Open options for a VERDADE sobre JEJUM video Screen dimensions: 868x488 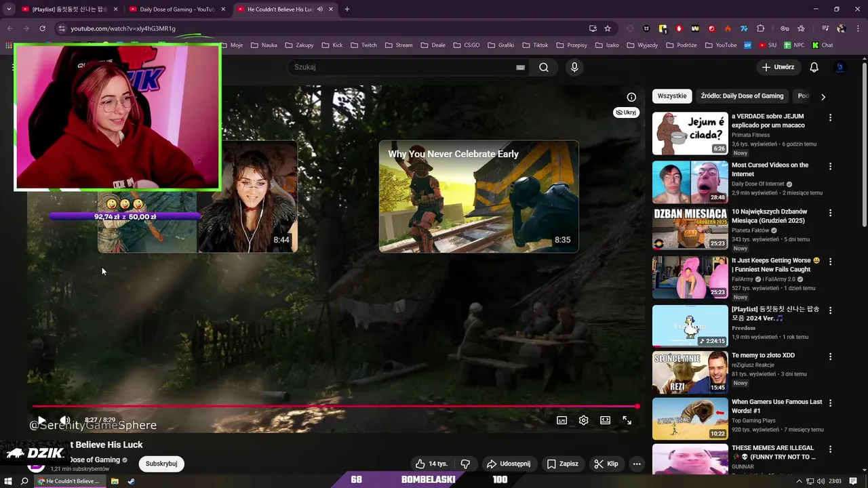coord(830,118)
